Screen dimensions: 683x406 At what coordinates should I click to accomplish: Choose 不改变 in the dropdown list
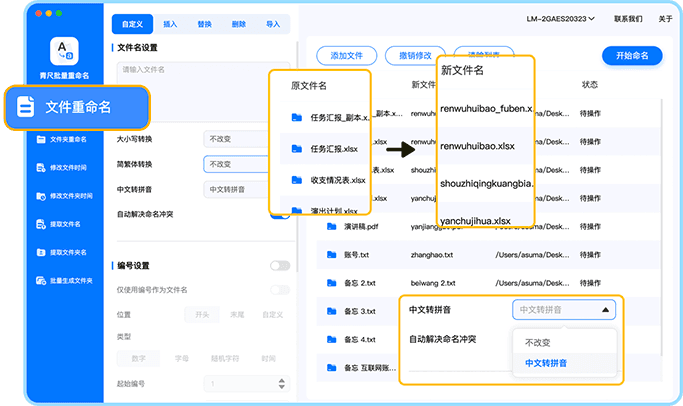(x=537, y=342)
